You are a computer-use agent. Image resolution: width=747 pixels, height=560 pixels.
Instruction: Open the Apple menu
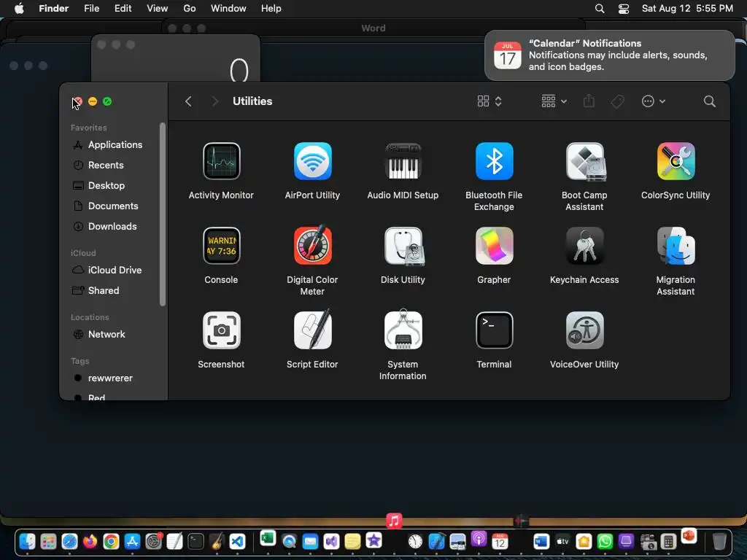pyautogui.click(x=19, y=9)
